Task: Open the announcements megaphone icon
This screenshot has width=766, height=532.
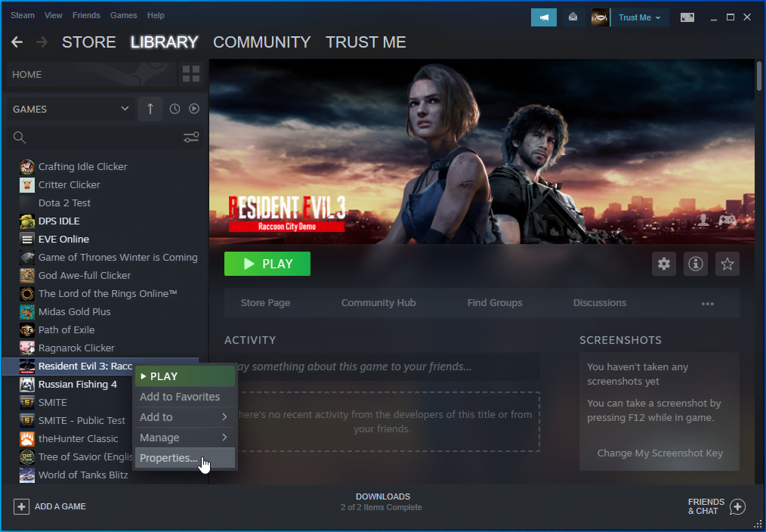Action: click(x=544, y=17)
